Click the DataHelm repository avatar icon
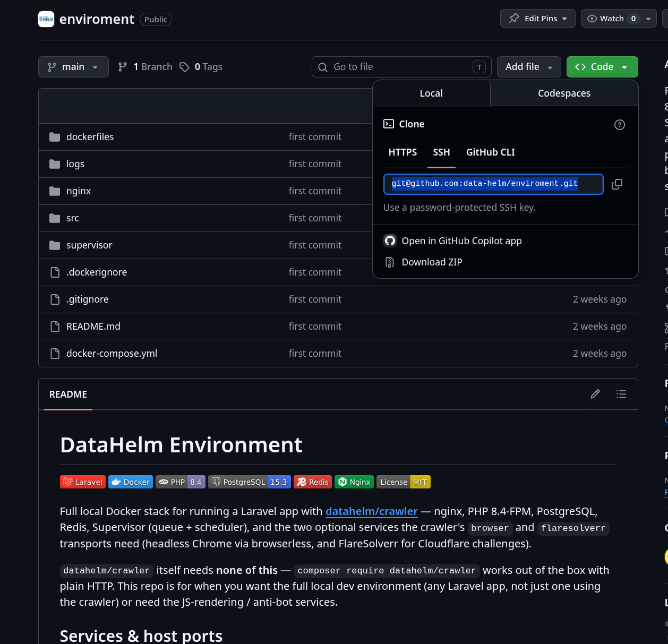 pyautogui.click(x=46, y=19)
